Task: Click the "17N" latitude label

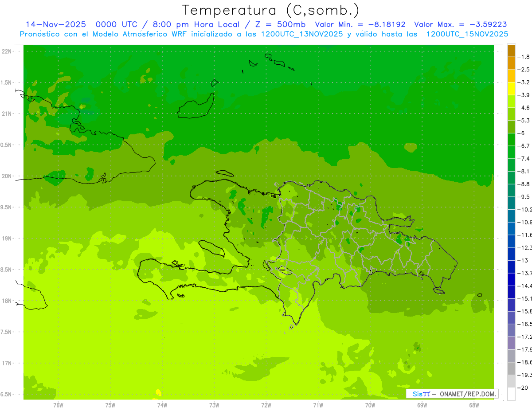Action: (x=7, y=363)
